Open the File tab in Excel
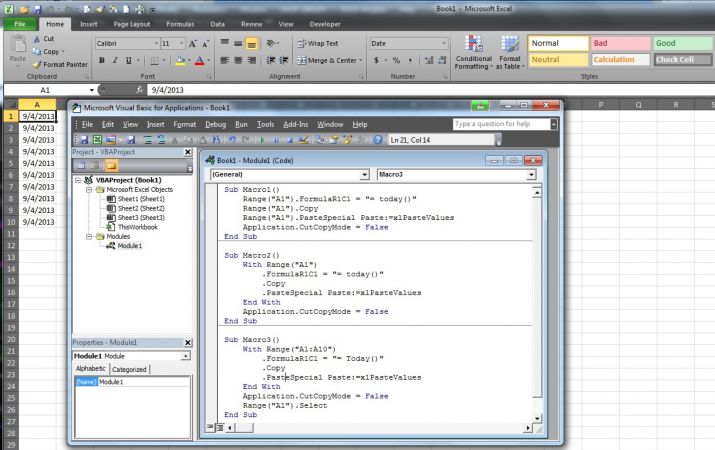 [x=20, y=24]
